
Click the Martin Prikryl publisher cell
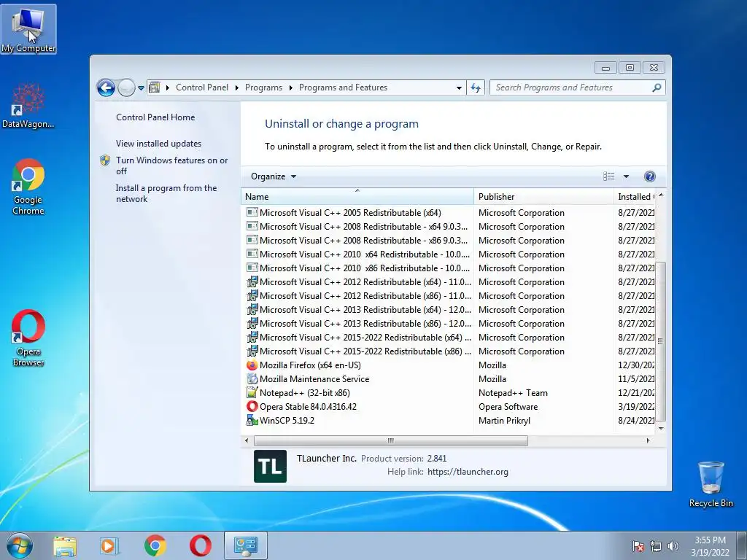pyautogui.click(x=504, y=421)
